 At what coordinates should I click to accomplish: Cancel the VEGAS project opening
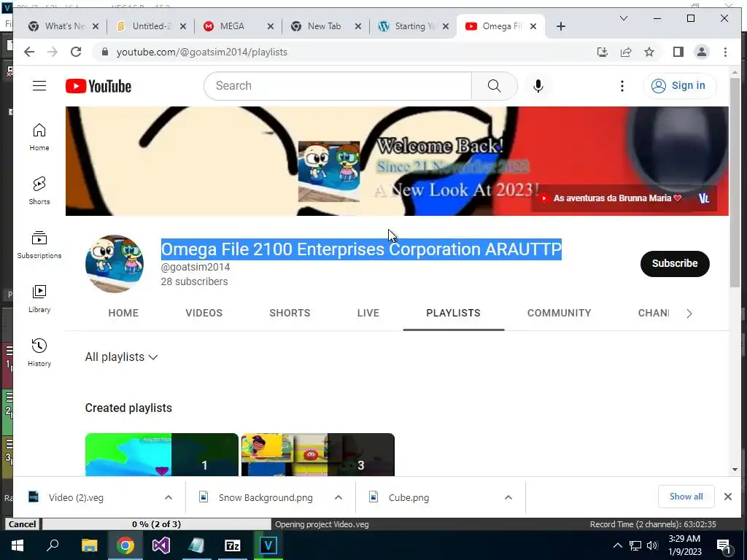click(x=22, y=524)
